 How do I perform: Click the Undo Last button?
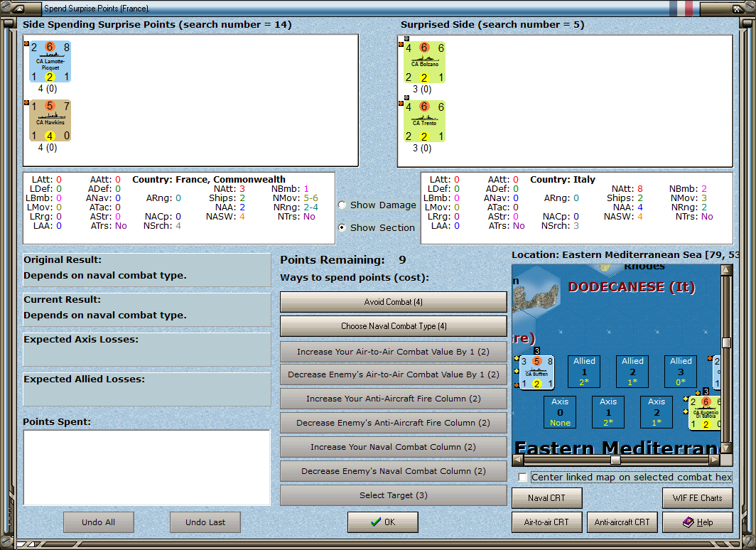(x=205, y=522)
